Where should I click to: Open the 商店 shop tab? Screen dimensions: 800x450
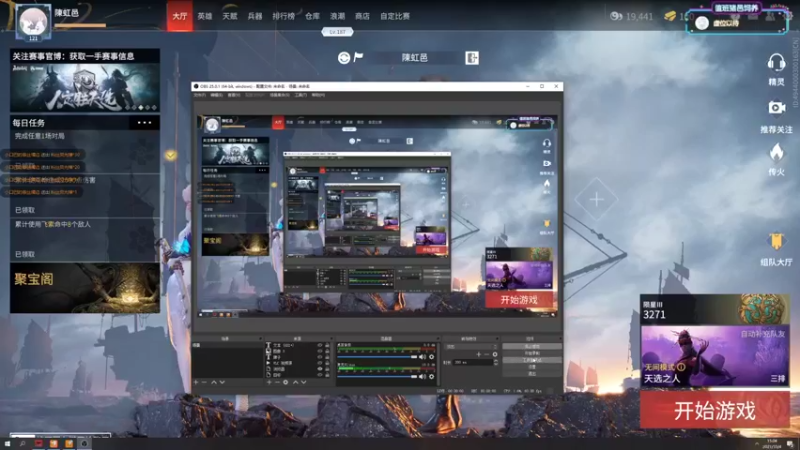(362, 16)
